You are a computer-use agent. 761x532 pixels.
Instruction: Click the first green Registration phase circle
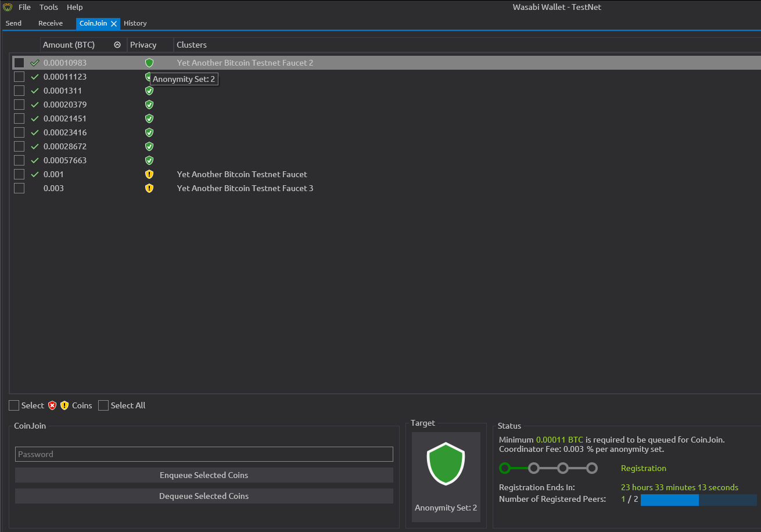coord(505,468)
